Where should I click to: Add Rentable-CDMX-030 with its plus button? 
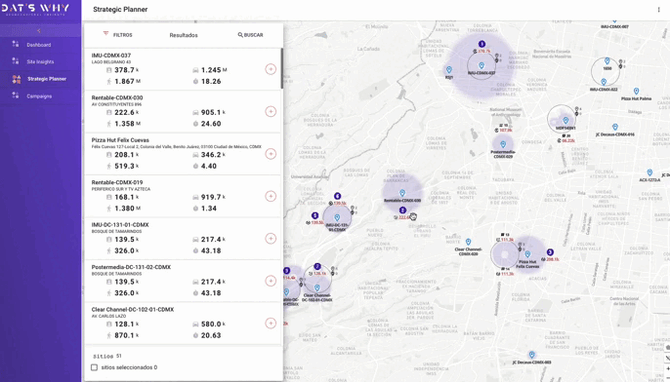270,112
